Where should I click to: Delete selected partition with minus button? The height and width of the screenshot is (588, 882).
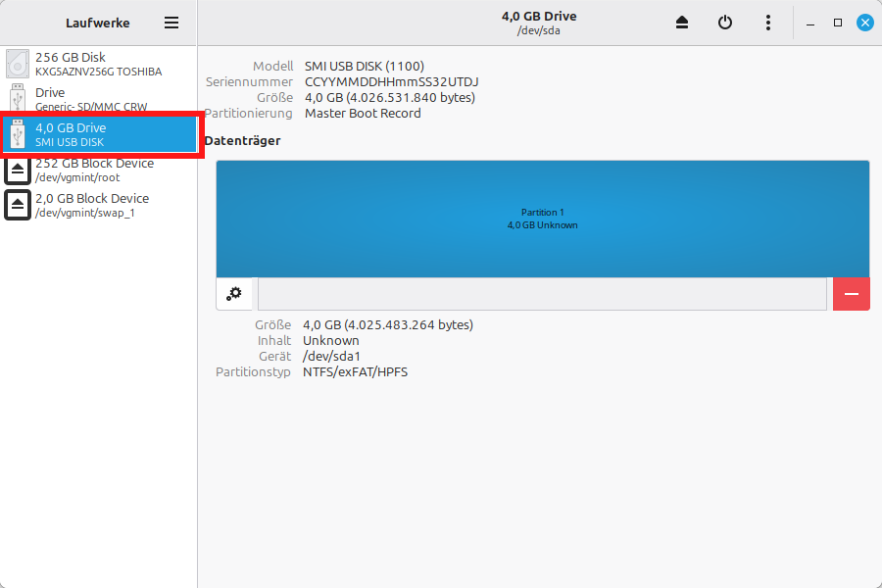(x=851, y=294)
